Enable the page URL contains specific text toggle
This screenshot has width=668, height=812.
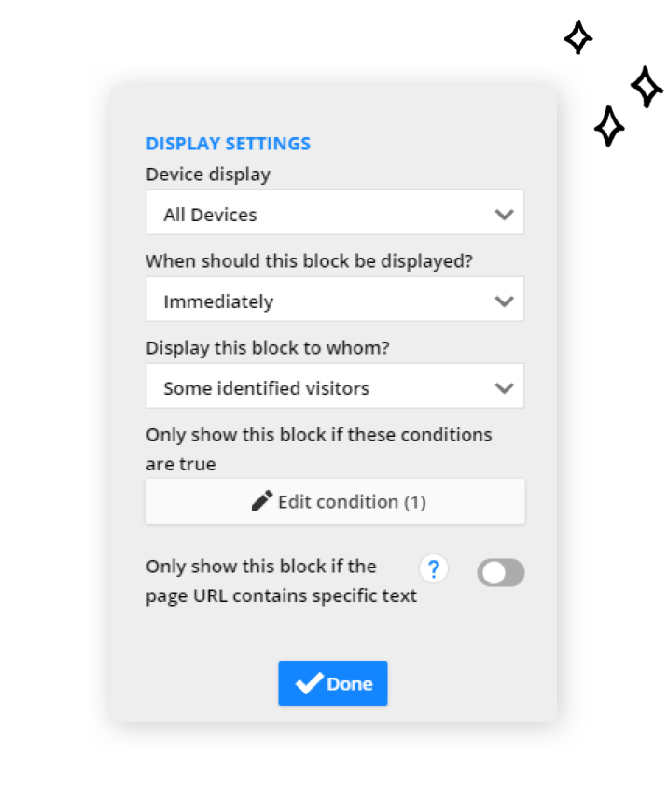(501, 573)
